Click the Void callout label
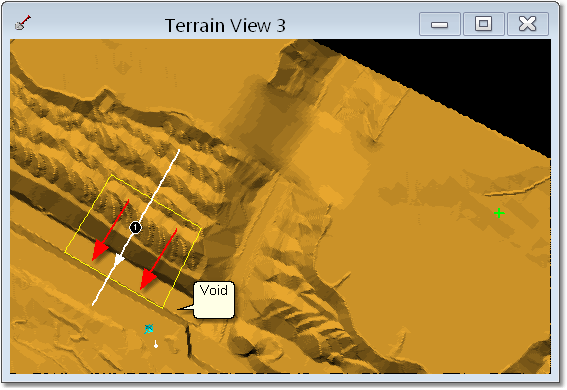Image resolution: width=567 pixels, height=390 pixels. pos(214,300)
